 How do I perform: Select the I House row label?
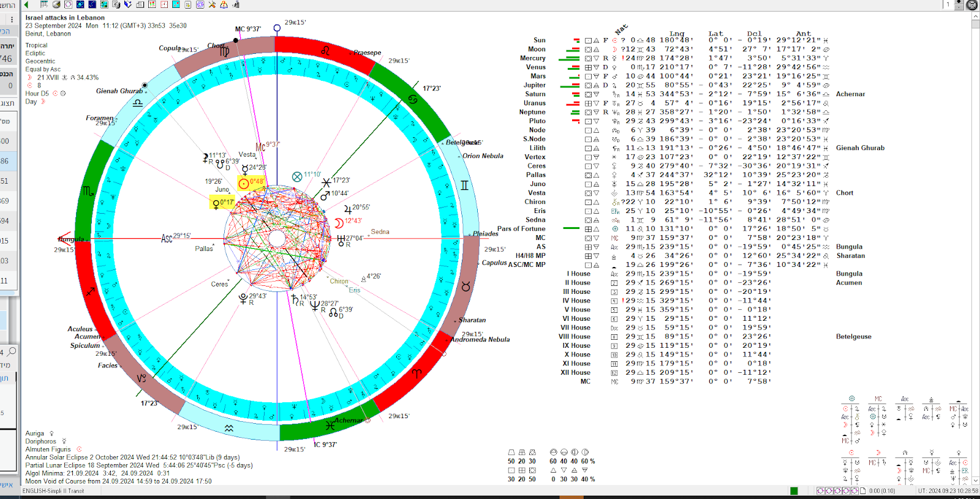(578, 274)
